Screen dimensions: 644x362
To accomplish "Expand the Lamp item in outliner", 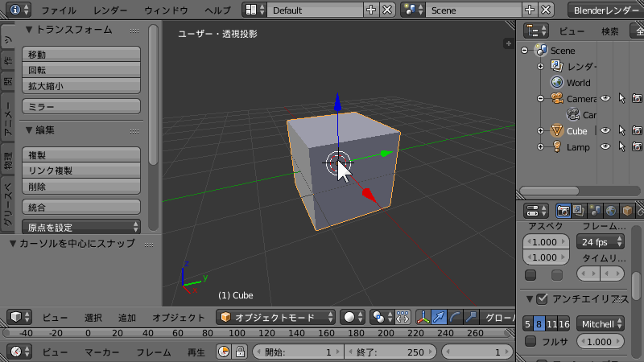I will click(x=540, y=147).
